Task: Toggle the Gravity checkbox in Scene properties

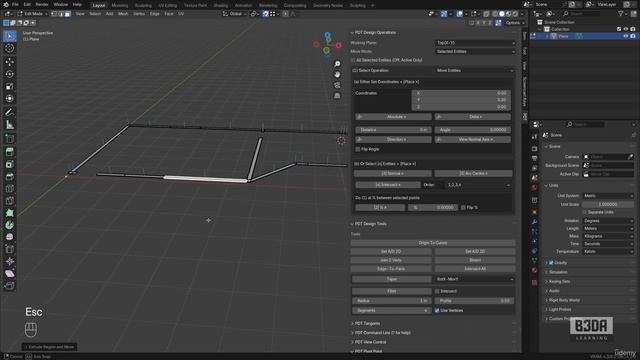Action: pyautogui.click(x=551, y=263)
